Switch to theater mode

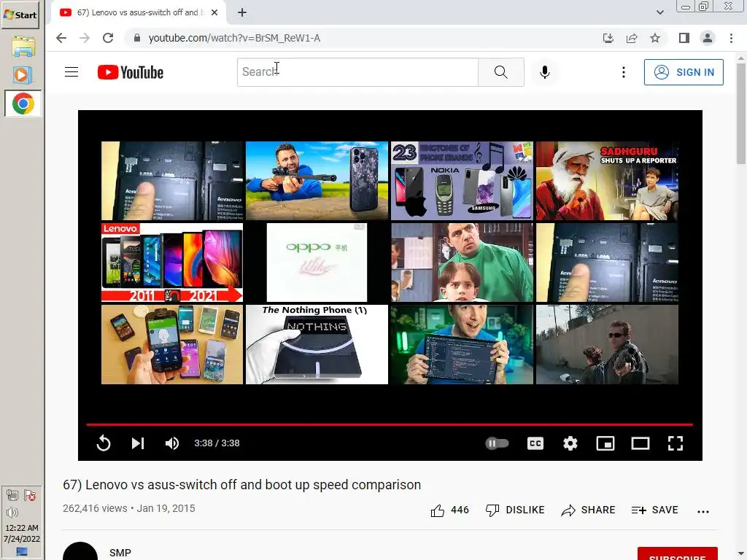point(640,443)
